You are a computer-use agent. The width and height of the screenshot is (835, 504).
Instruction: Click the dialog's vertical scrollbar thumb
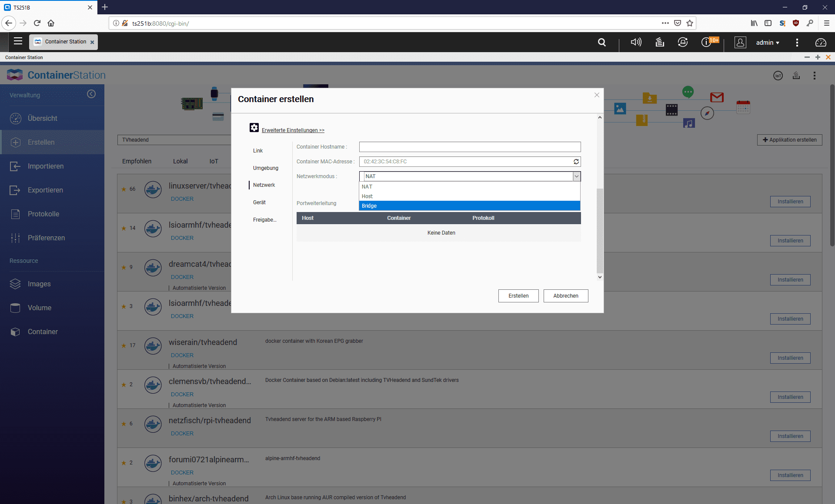600,230
